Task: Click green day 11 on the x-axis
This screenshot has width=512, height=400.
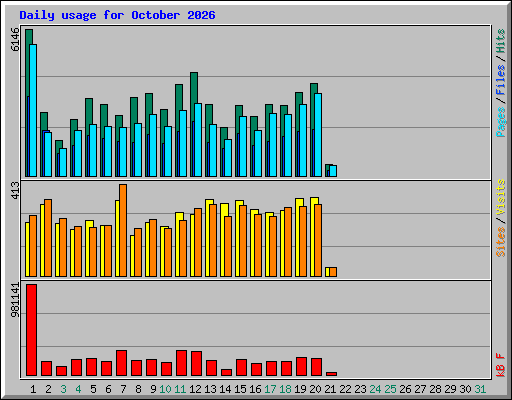Action: [180, 389]
